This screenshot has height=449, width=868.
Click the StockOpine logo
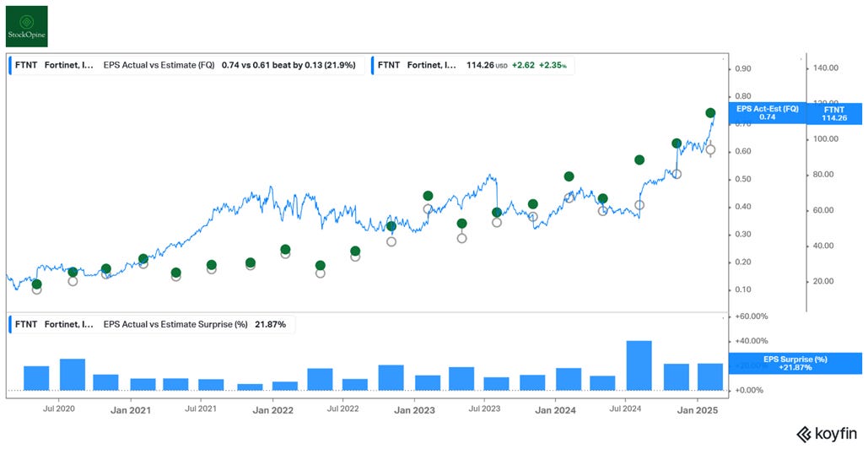(x=26, y=26)
